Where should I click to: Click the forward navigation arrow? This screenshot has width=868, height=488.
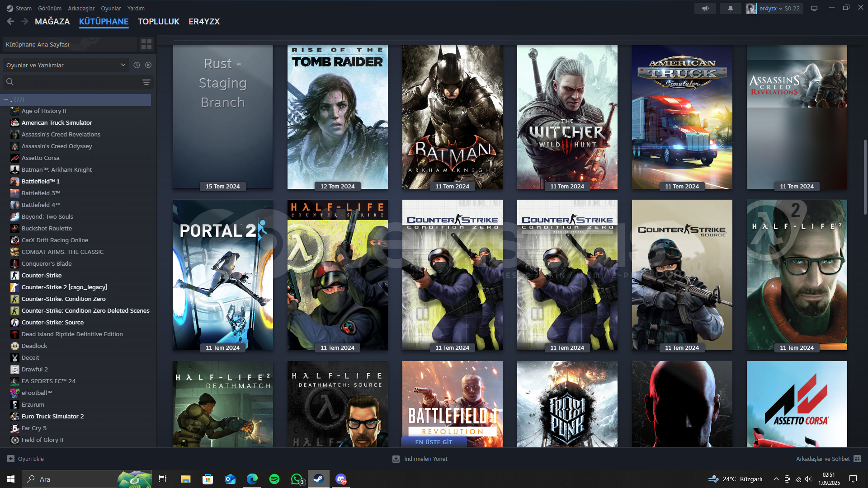[25, 21]
